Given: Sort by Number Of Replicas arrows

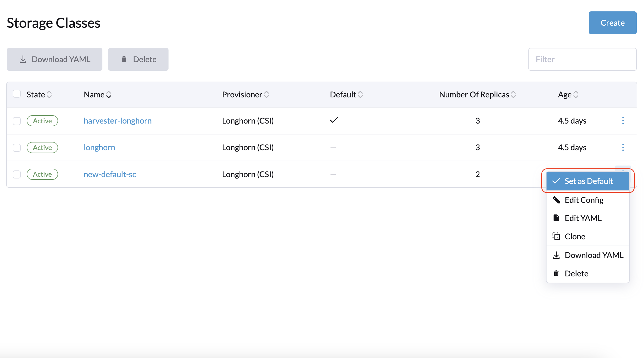Looking at the screenshot, I should click(x=513, y=95).
